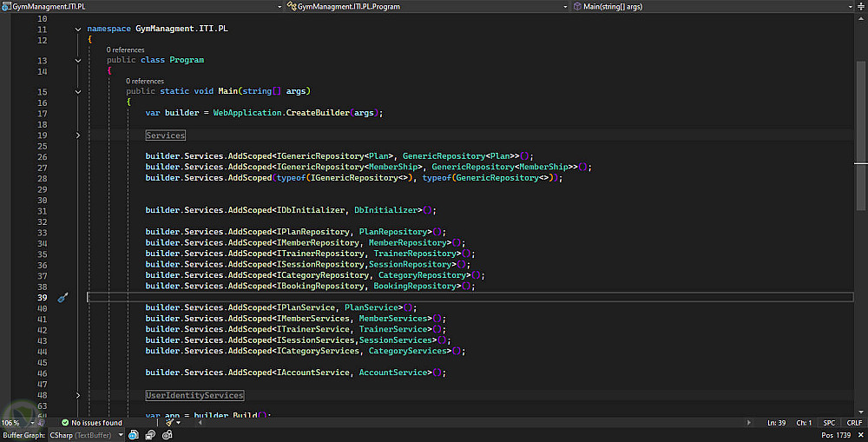
Task: Open the GymManagment.ITI.PL project dropdown
Action: click(x=279, y=7)
